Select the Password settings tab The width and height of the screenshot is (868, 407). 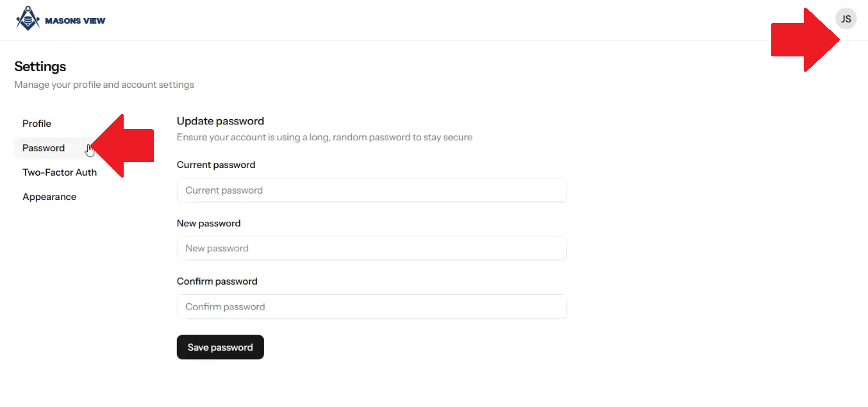[44, 148]
